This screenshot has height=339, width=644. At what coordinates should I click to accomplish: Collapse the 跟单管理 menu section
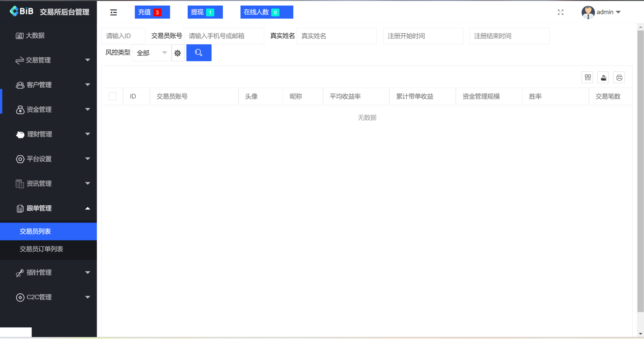(49, 208)
